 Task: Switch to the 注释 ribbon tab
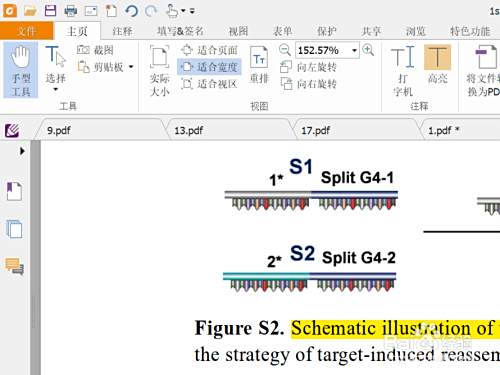point(122,31)
